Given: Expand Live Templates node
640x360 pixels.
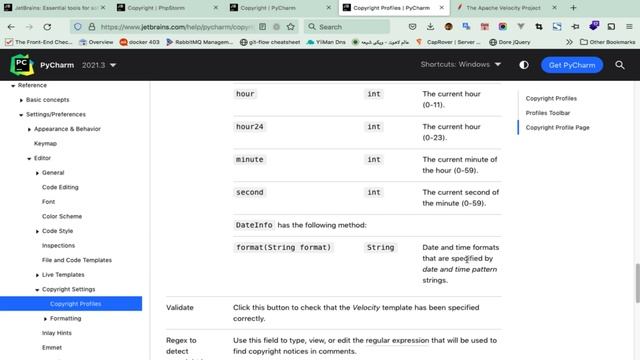Looking at the screenshot, I should point(37,275).
